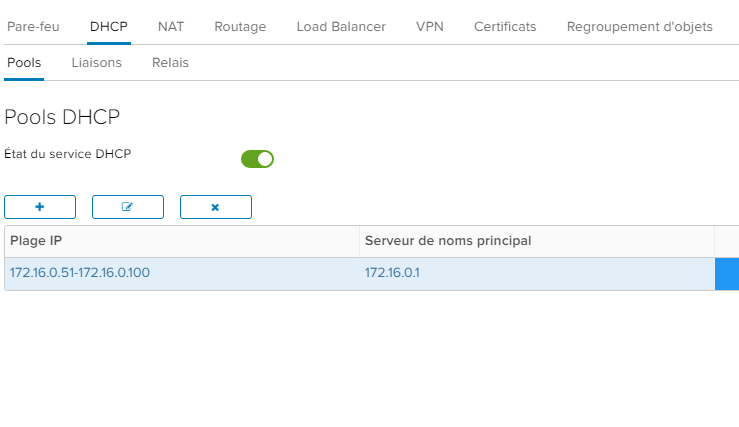Add a new DHCP pool with the plus icon

40,207
